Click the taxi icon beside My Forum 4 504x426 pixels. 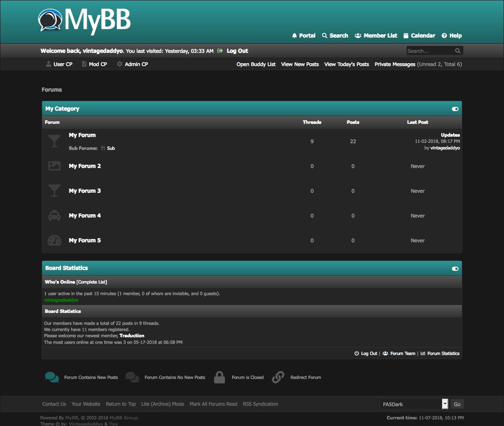[54, 215]
